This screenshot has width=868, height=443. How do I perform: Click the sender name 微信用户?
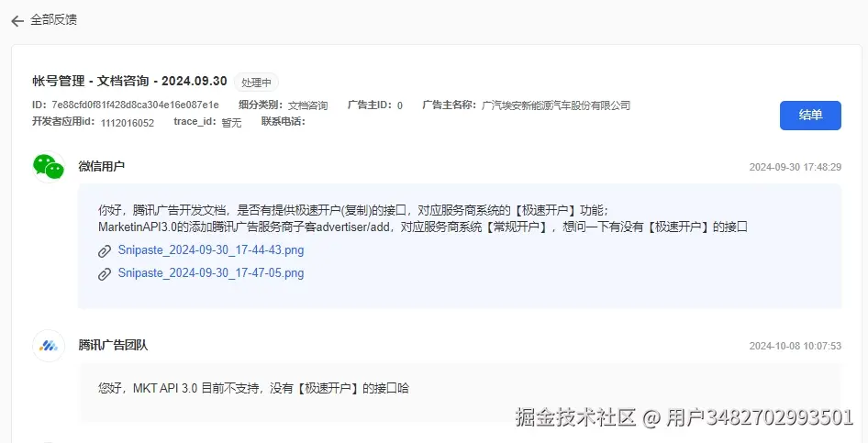(x=101, y=167)
